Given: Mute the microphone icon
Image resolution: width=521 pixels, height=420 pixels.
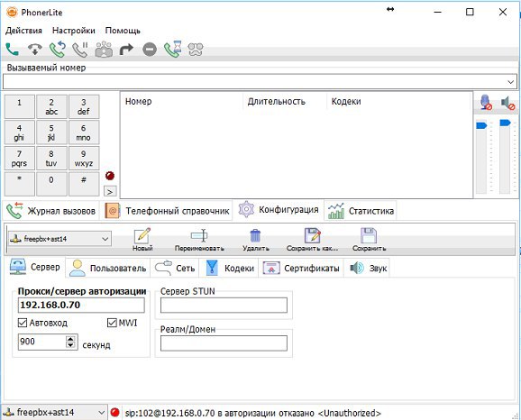Looking at the screenshot, I should pos(486,103).
